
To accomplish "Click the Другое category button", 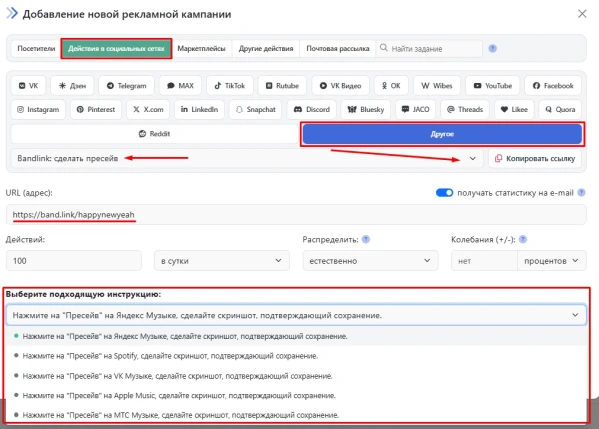I will [x=442, y=134].
